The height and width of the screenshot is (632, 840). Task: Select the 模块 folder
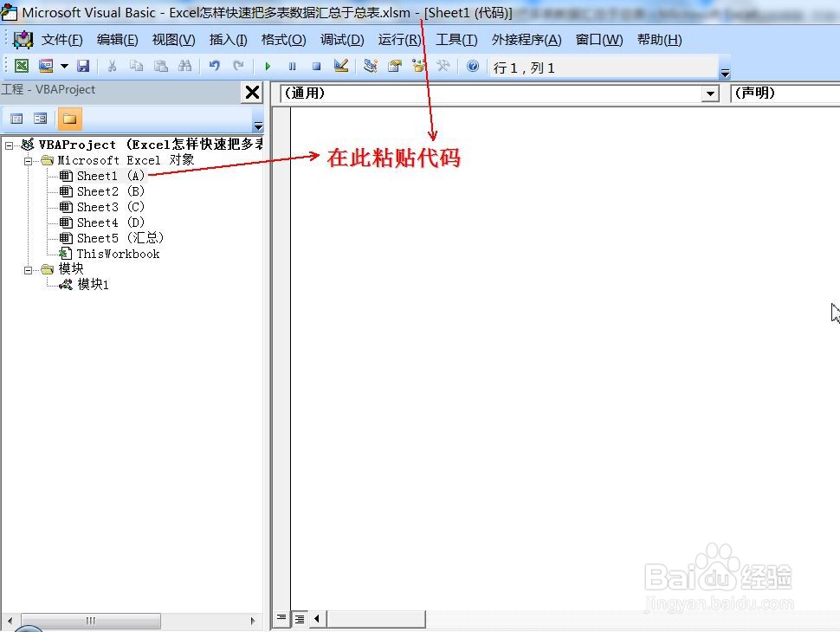(71, 269)
